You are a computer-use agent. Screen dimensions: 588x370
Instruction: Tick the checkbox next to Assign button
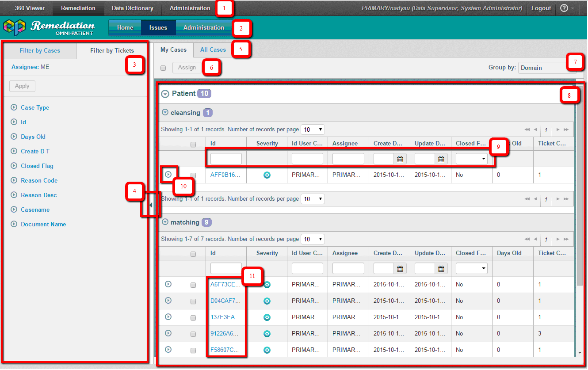click(163, 68)
